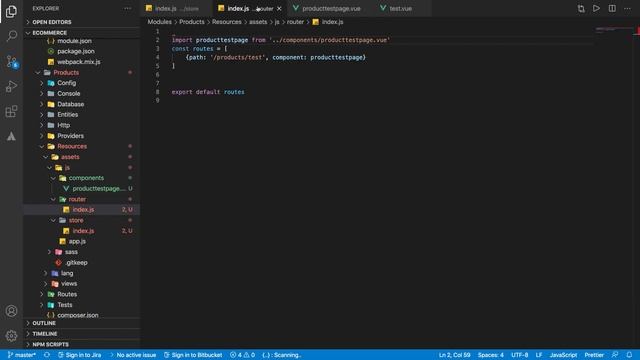Split the editor to the right
The image size is (640, 360).
[612, 8]
